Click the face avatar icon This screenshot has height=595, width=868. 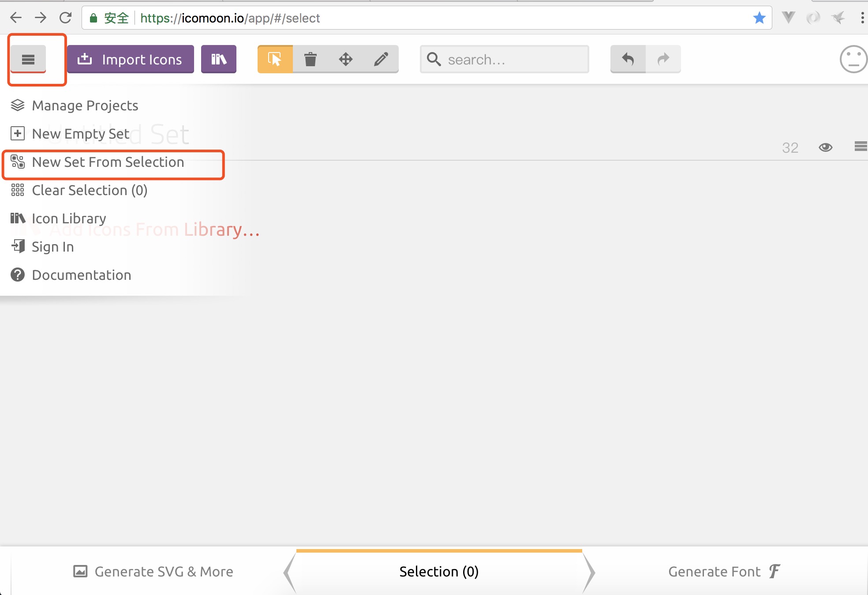pos(854,59)
